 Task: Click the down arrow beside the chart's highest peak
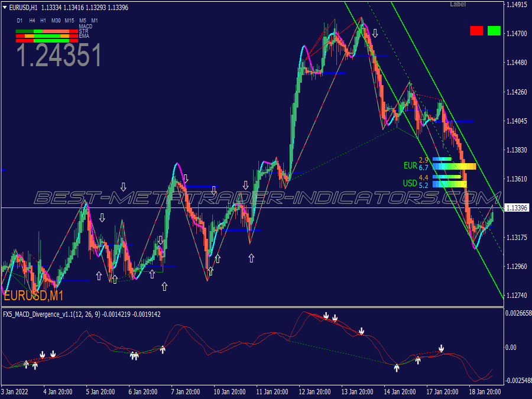375,33
